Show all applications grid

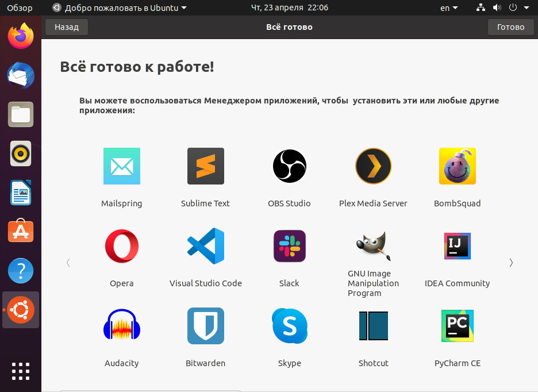[x=21, y=371]
